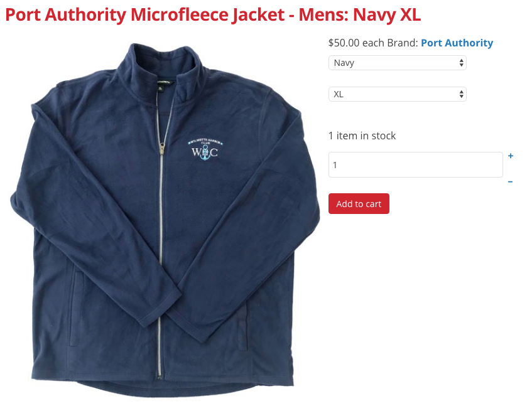Image resolution: width=532 pixels, height=411 pixels.
Task: Click the zipper pull on the jacket
Action: [x=163, y=148]
